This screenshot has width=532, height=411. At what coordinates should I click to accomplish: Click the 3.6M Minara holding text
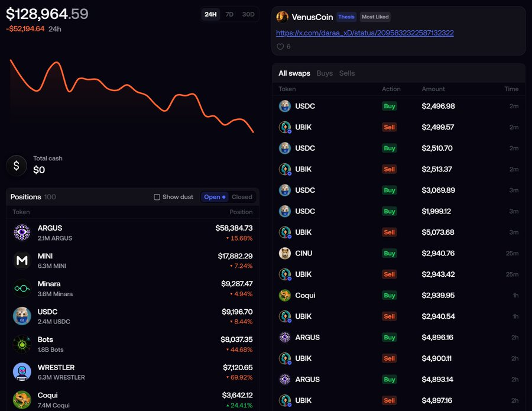click(55, 294)
